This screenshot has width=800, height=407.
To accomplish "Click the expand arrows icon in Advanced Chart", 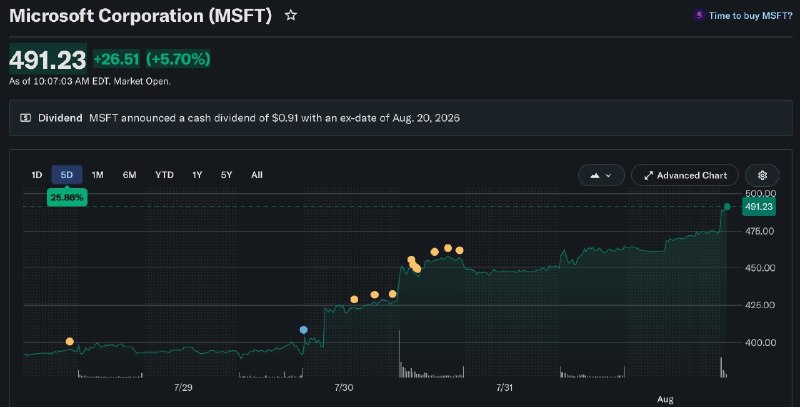I will point(648,175).
